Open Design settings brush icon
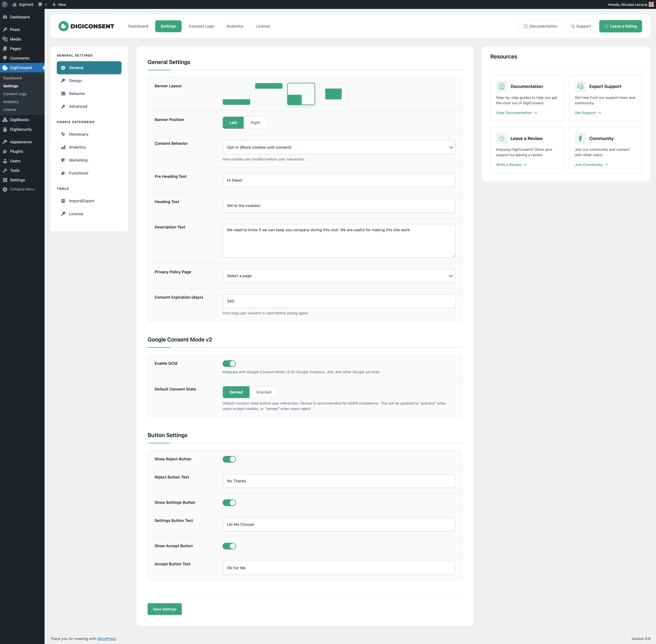The width and height of the screenshot is (656, 644). pos(63,80)
